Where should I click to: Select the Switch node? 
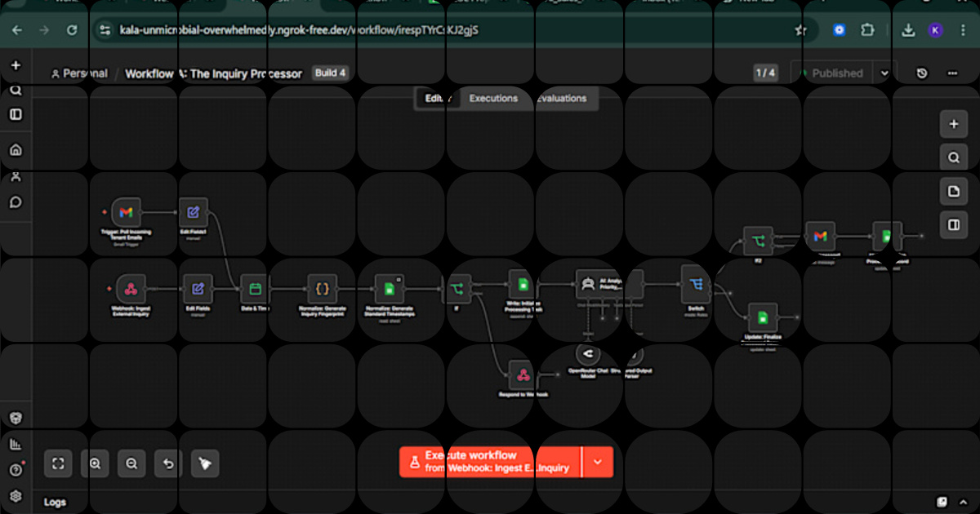tap(697, 284)
